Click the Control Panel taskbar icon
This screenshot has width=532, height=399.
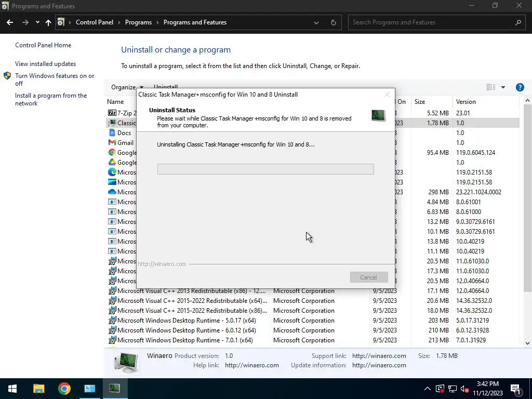tap(89, 389)
